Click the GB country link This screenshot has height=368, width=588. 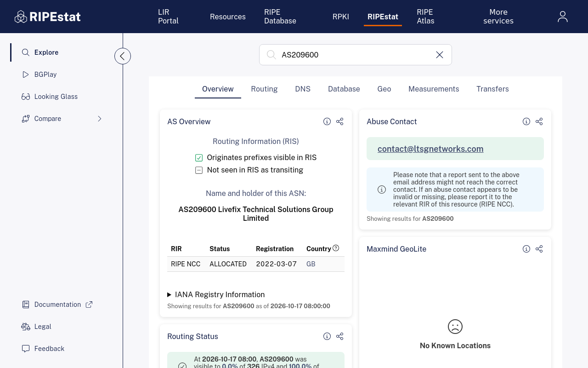[311, 264]
